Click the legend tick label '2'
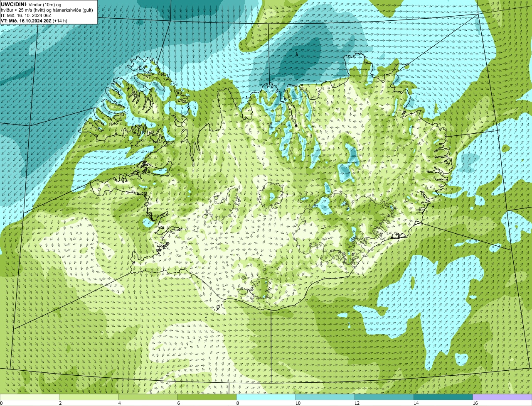Viewport: 532px width, 406px height. [60, 403]
